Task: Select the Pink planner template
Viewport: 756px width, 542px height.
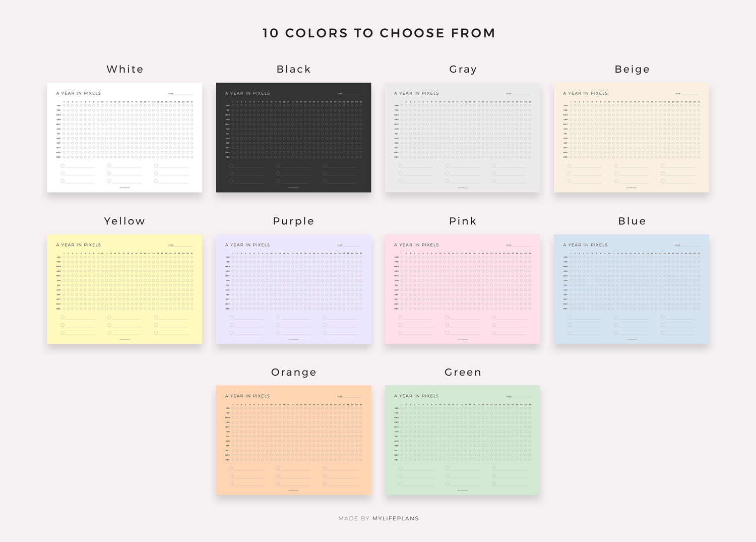Action: pyautogui.click(x=462, y=289)
